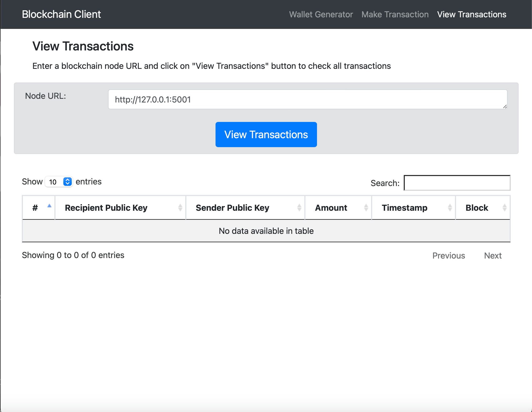Click sort arrows in Recipient Public Key header
Image resolution: width=532 pixels, height=412 pixels.
[180, 208]
